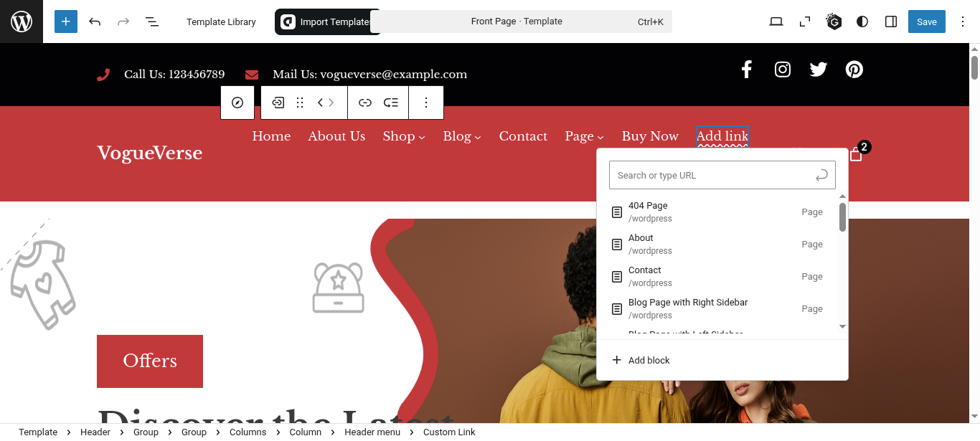Click the Pinterest social icon
Viewport: 980px width, 441px height.
click(x=854, y=70)
